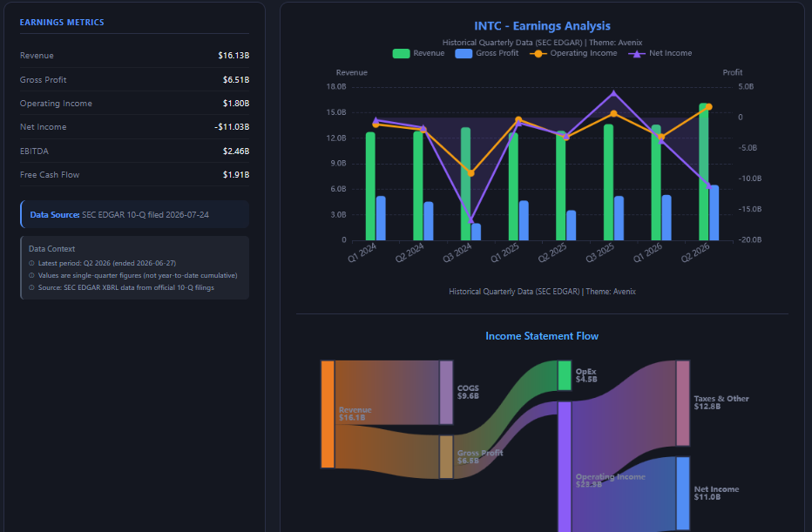Click the 'EBITDA' metric label
This screenshot has height=532, width=812.
tap(34, 152)
